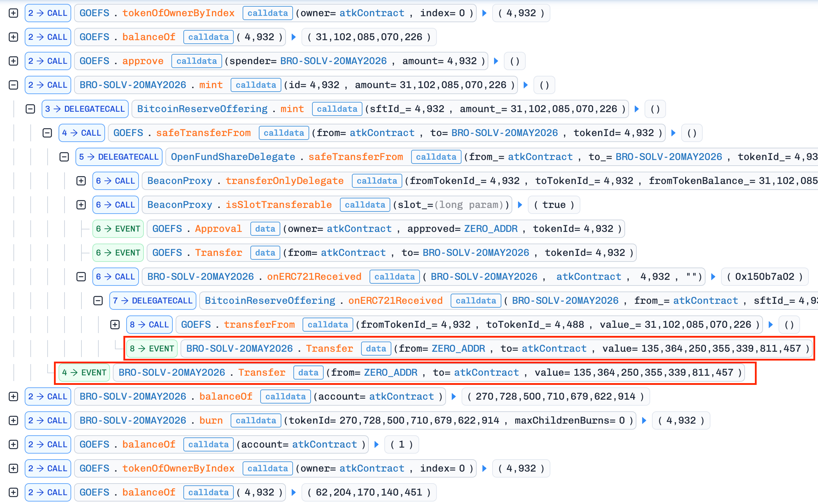Image resolution: width=818 pixels, height=504 pixels.
Task: Click the calldata badge of the approve call
Action: coord(196,61)
